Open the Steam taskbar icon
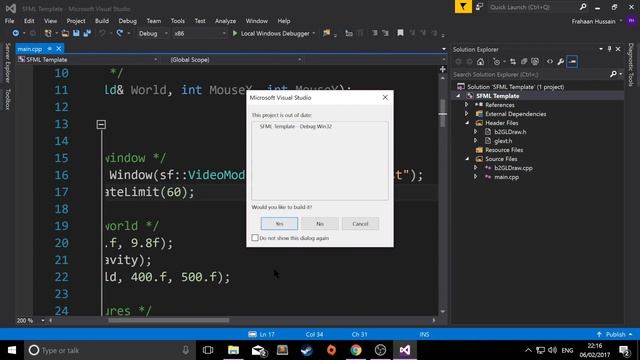Viewport: 640px width, 360px height. (307, 350)
